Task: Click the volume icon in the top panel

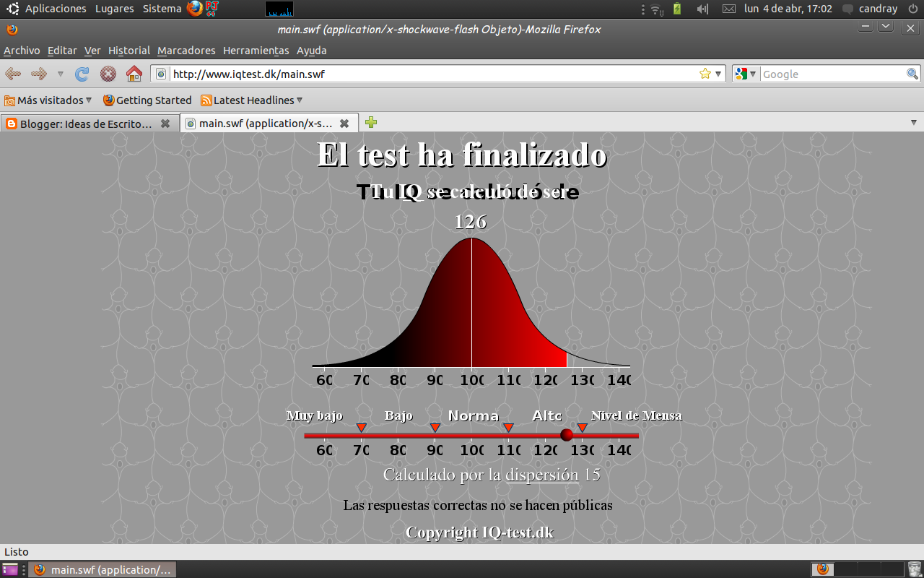Action: 701,9
